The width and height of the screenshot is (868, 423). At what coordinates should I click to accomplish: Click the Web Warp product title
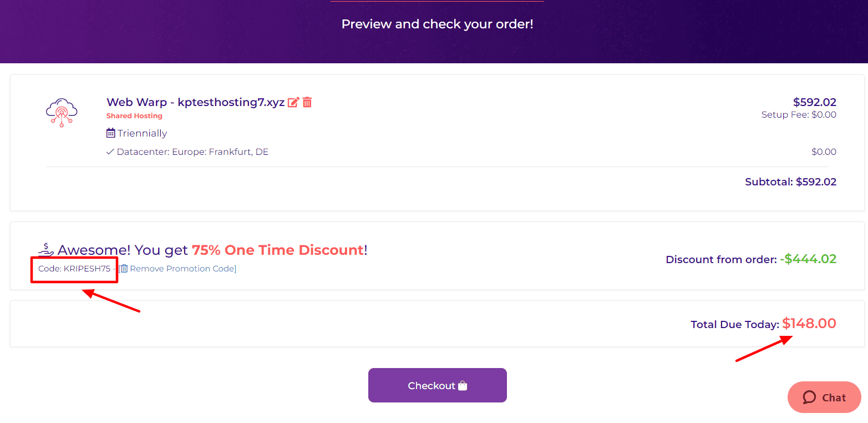click(x=195, y=102)
